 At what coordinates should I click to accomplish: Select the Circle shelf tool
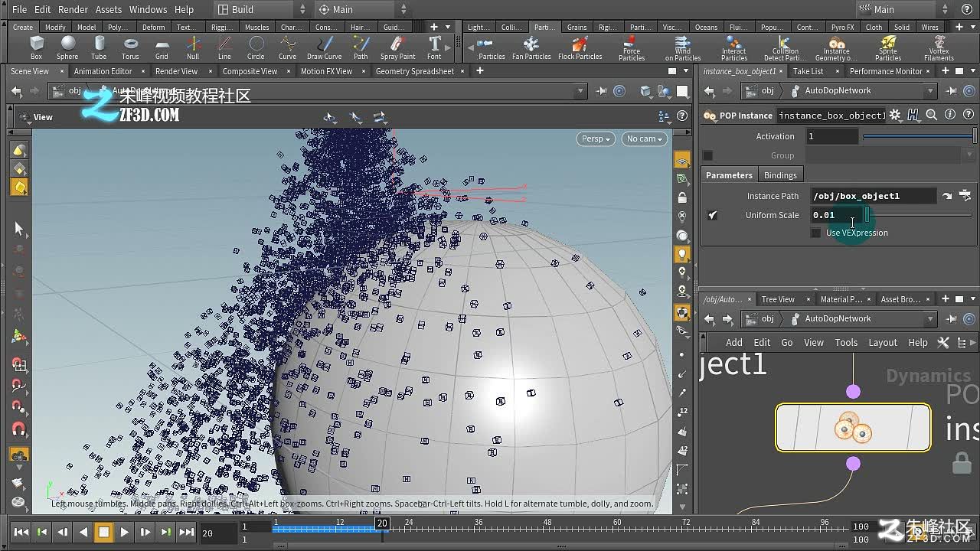pos(256,47)
